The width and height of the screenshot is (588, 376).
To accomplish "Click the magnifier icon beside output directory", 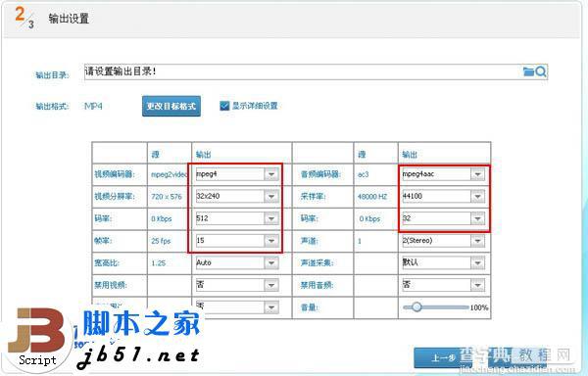I will [x=541, y=71].
